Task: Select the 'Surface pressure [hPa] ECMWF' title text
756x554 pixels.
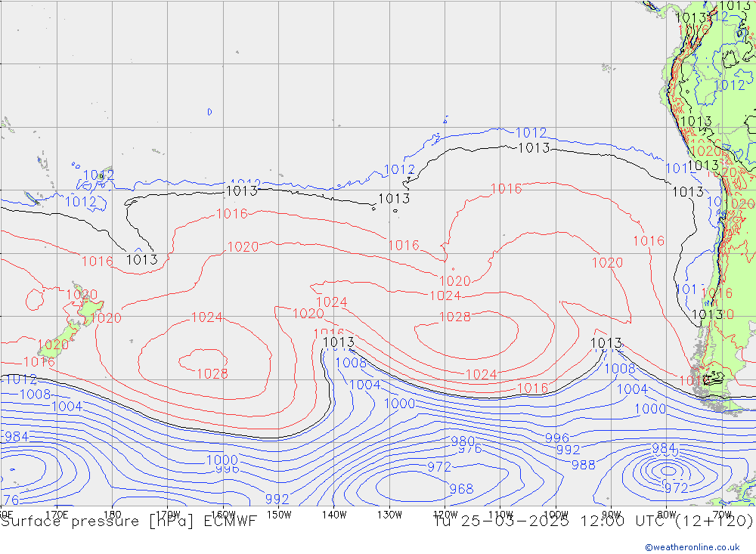Action: pyautogui.click(x=129, y=522)
